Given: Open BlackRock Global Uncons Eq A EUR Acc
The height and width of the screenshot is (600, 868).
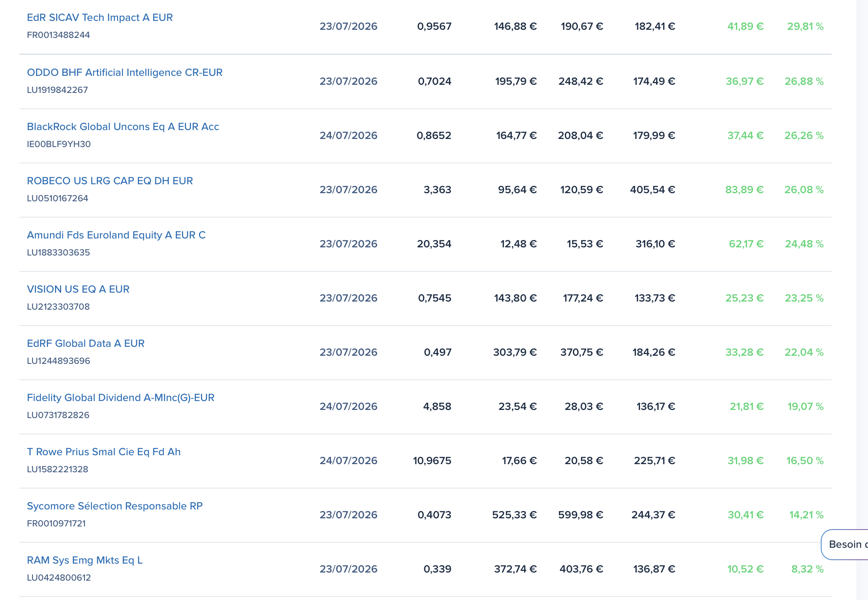Looking at the screenshot, I should [x=123, y=127].
